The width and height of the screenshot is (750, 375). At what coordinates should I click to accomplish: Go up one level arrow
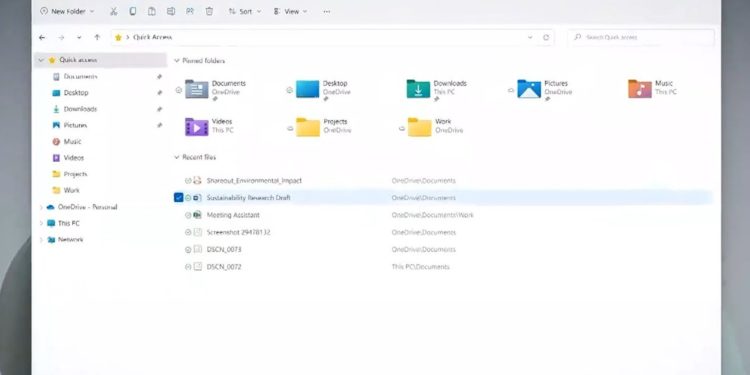(97, 37)
